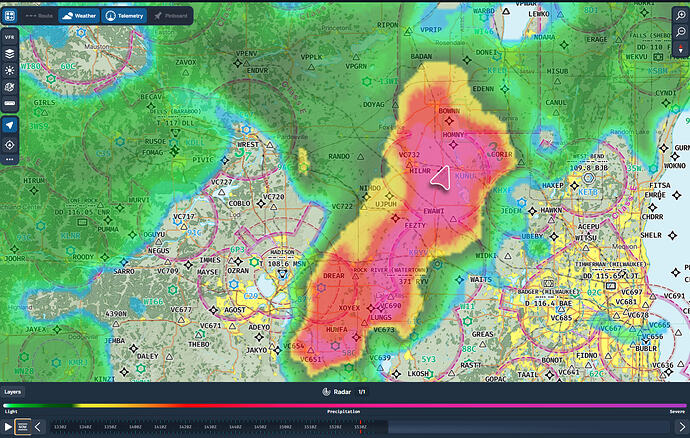
Task: Toggle the Weather tab
Action: pos(79,16)
